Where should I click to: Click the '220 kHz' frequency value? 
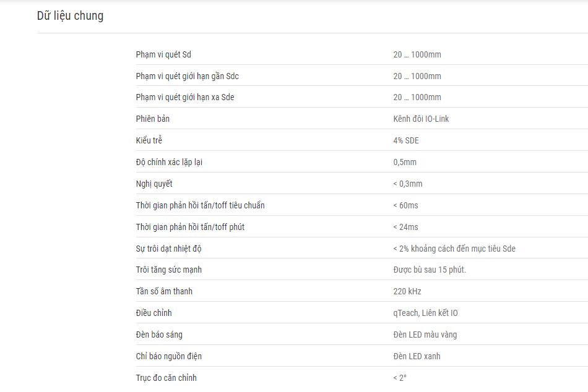407,292
